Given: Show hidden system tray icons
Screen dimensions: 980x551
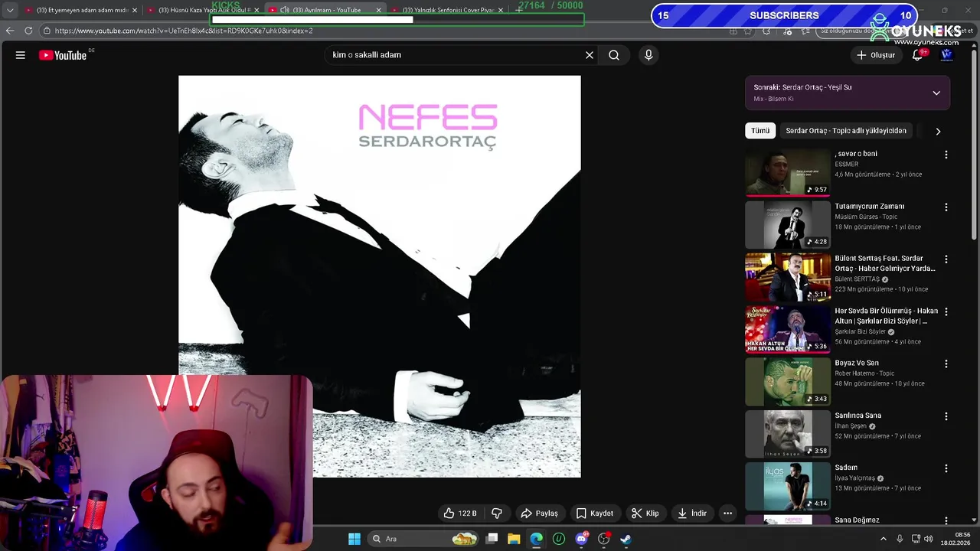Looking at the screenshot, I should [883, 539].
